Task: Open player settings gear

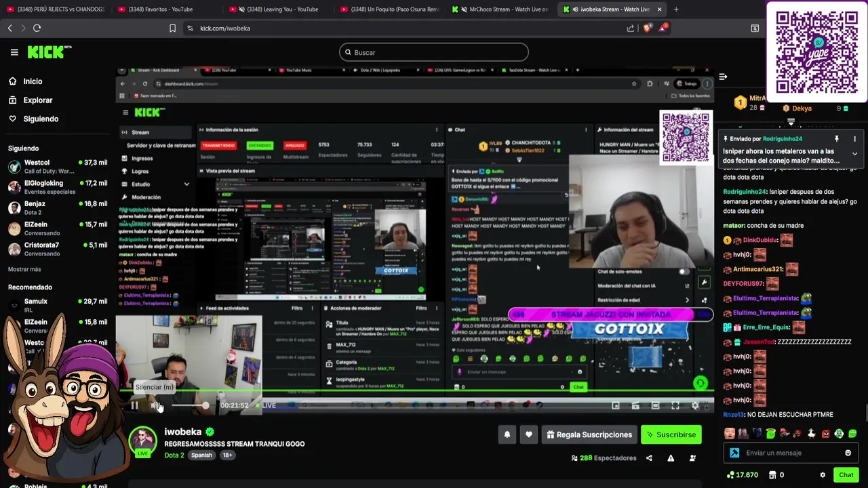Action: coord(695,405)
